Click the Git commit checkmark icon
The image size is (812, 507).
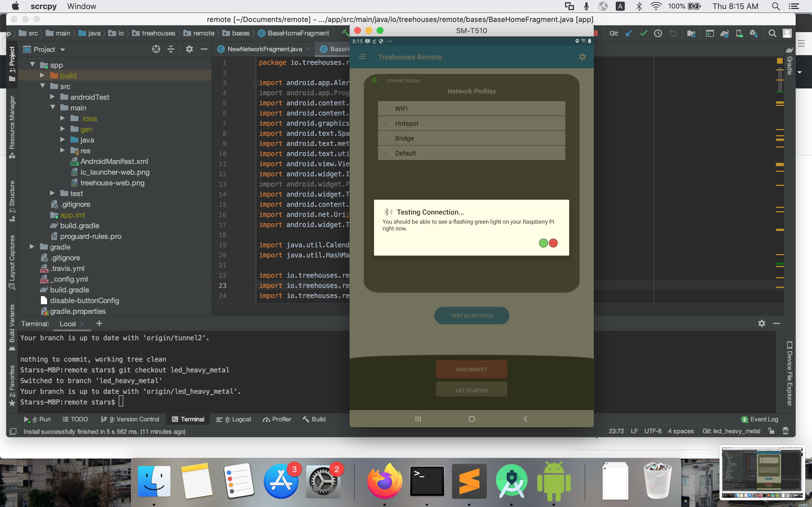pos(643,33)
